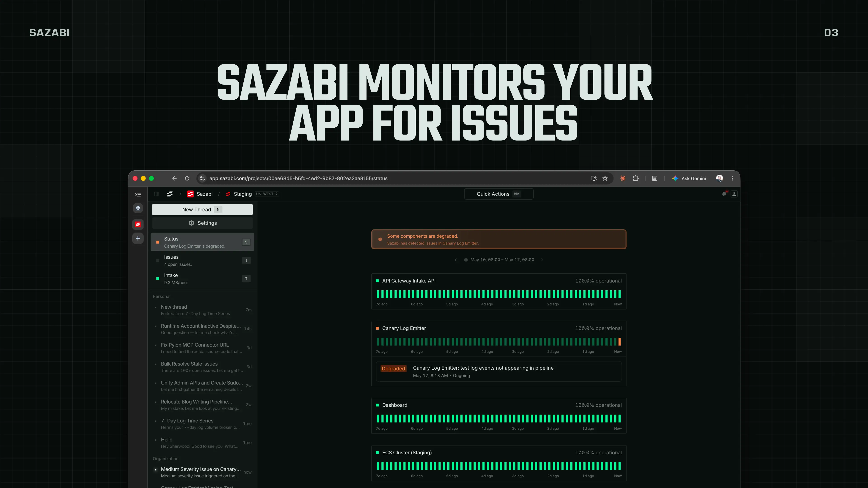
Task: Open the May 10 – May 17 date range picker
Action: (499, 260)
